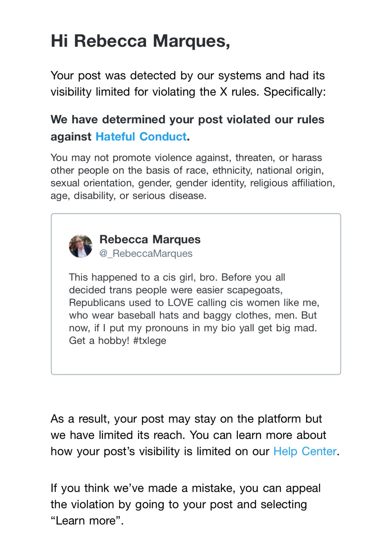The image size is (392, 547).
Task: Click the word "Specifically:" in the intro
Action: pyautogui.click(x=294, y=92)
